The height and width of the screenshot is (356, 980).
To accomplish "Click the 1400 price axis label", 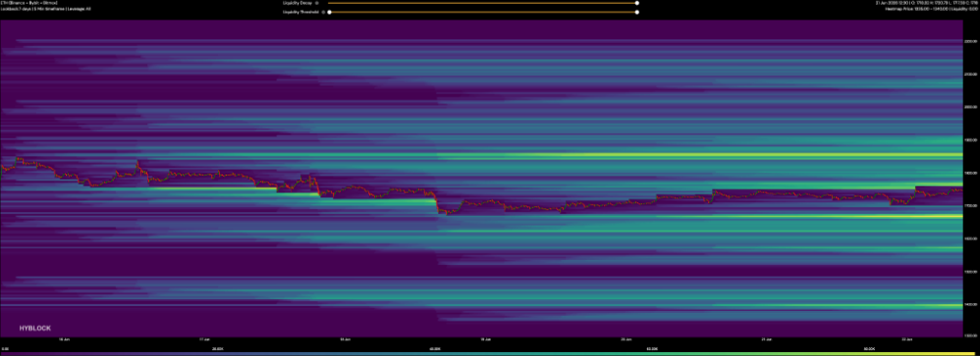I will 971,305.
